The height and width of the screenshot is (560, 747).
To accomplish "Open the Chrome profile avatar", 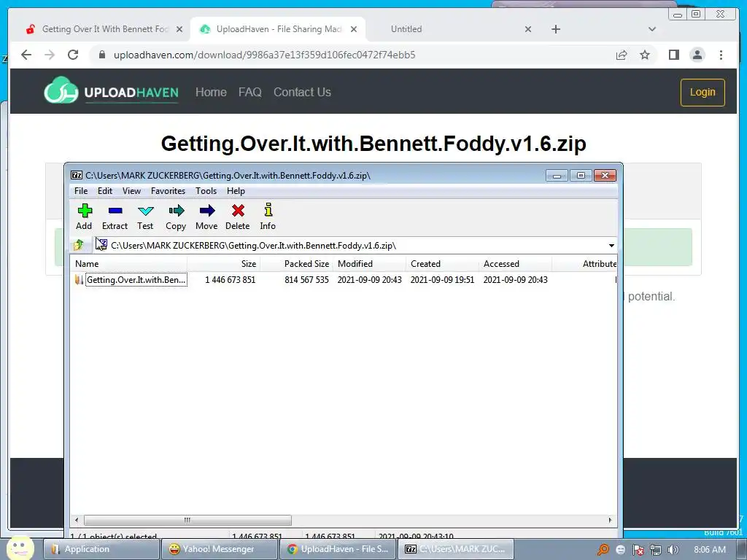I will click(x=697, y=55).
